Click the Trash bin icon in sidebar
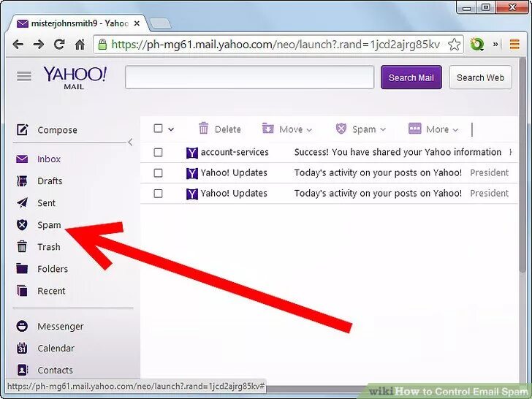Screen dimensions: 532x399 pos(22,247)
